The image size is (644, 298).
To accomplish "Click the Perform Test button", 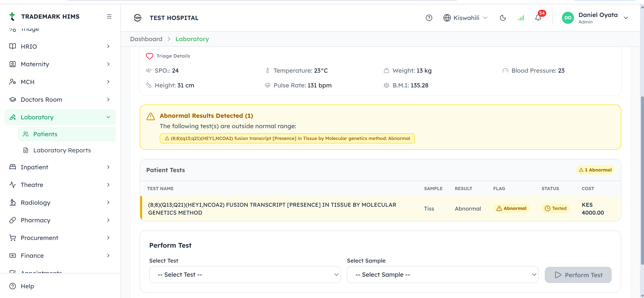I will coord(578,275).
